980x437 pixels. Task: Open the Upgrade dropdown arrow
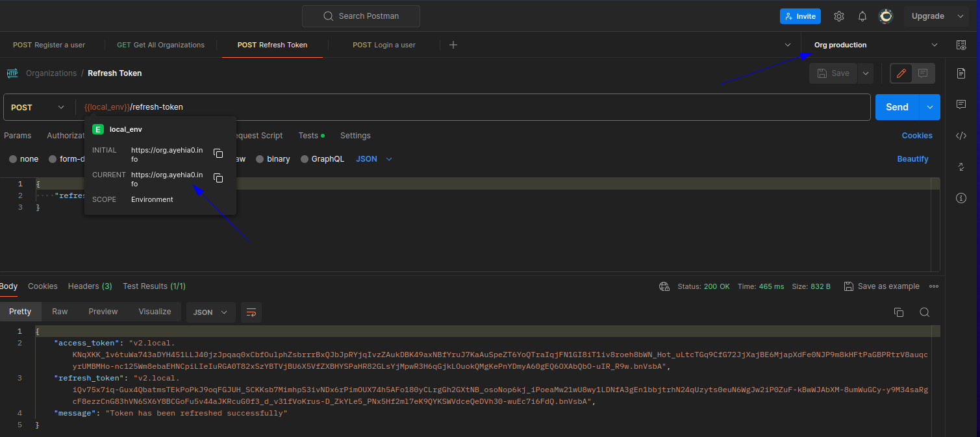[961, 16]
